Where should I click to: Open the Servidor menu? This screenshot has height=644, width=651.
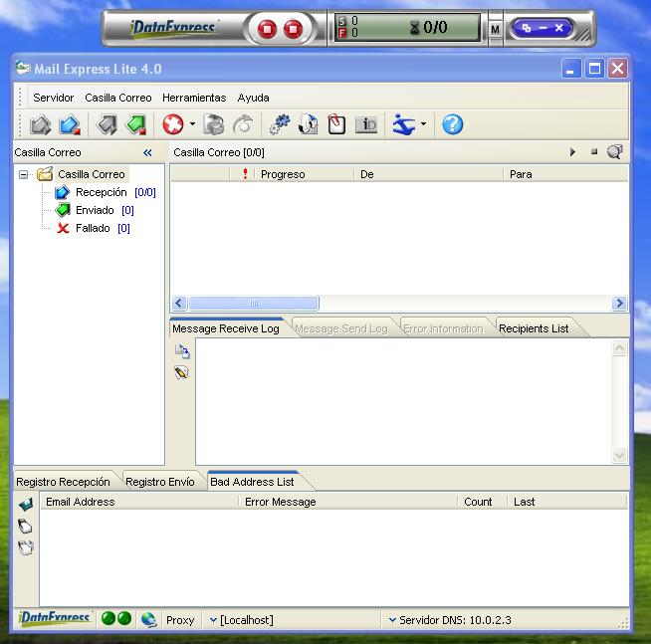coord(53,98)
